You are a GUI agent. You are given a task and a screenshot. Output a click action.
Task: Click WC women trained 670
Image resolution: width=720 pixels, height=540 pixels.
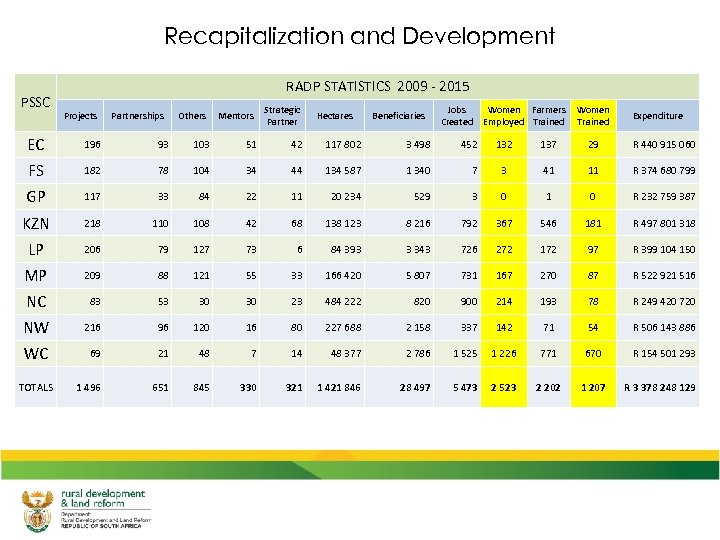pos(593,354)
